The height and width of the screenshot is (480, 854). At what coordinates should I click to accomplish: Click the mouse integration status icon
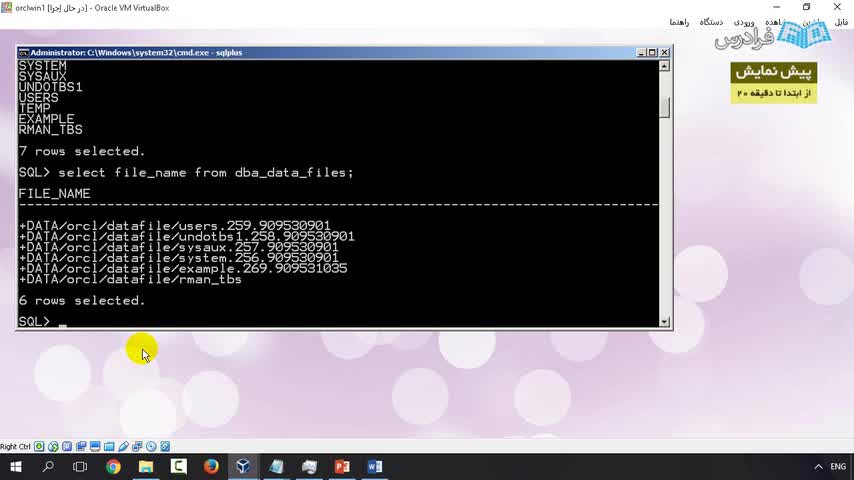53,446
